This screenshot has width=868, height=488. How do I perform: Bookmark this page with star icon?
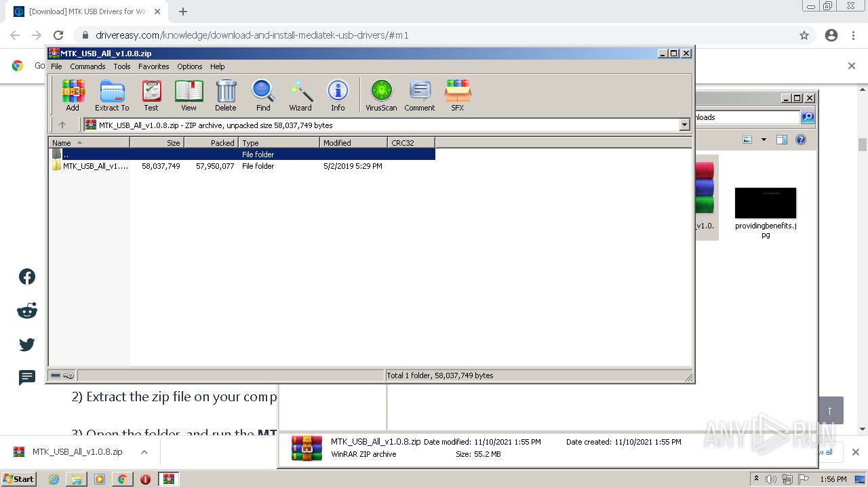(804, 35)
